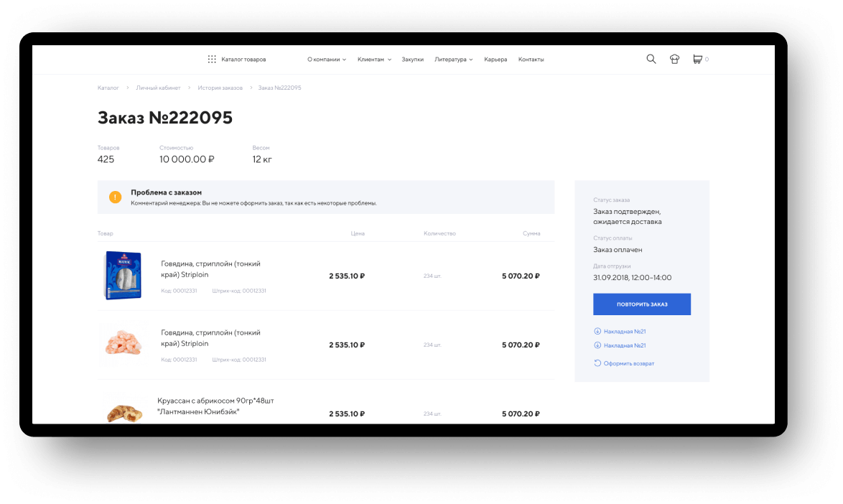Click the manager comment text in the alert
The height and width of the screenshot is (504, 843).
point(253,203)
